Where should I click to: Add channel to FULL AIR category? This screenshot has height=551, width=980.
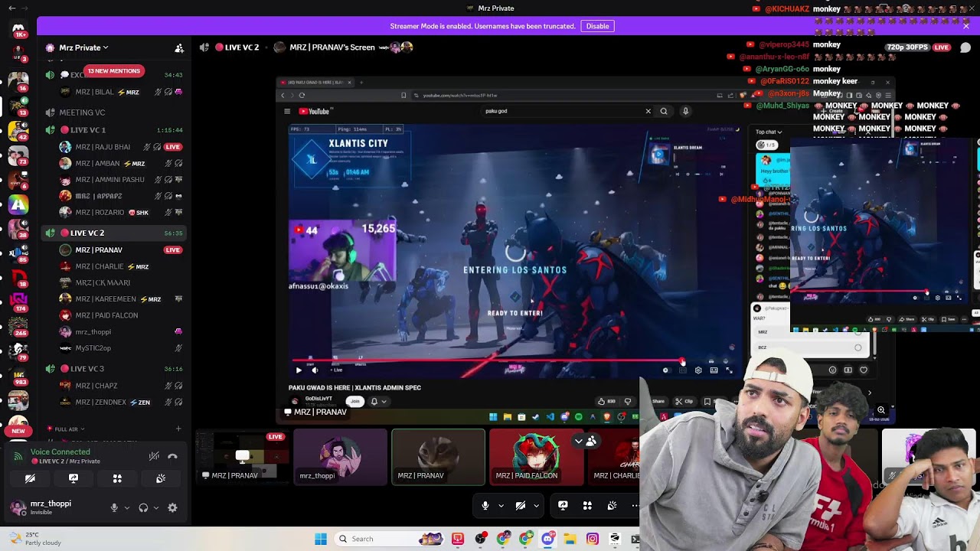(178, 429)
